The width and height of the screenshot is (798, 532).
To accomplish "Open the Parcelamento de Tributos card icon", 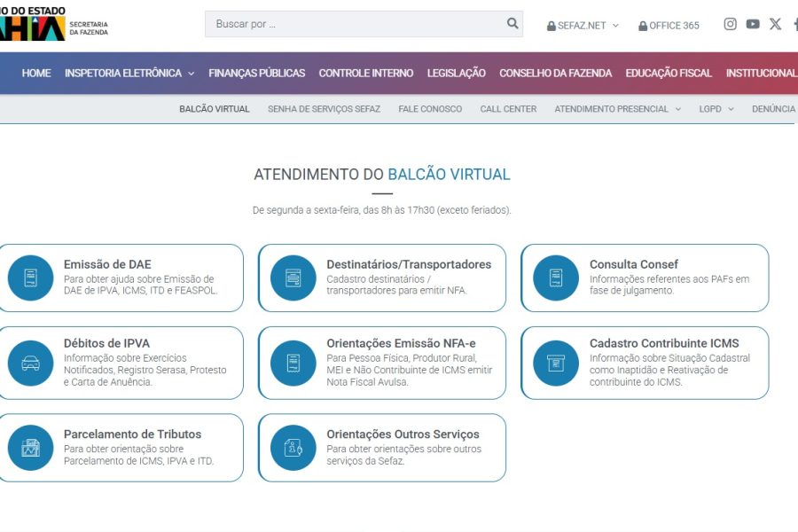I will click(x=31, y=447).
